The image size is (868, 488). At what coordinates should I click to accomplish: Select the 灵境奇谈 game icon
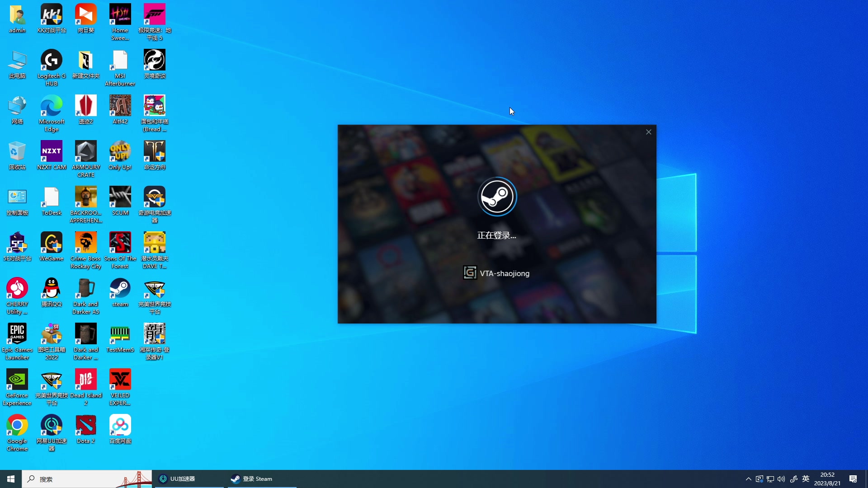(155, 64)
